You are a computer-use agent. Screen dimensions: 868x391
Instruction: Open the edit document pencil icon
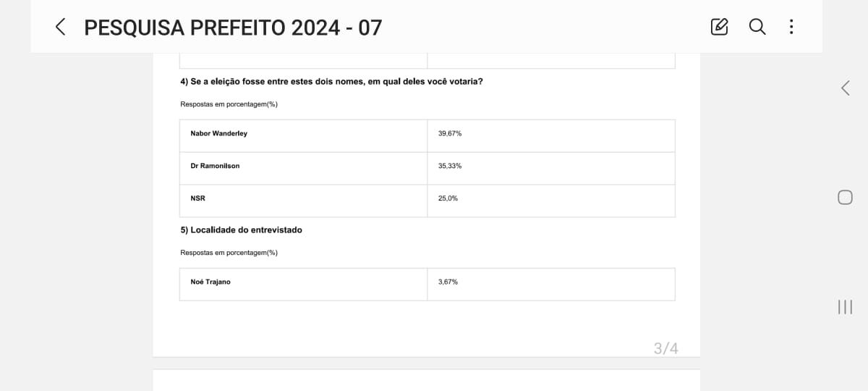click(719, 28)
